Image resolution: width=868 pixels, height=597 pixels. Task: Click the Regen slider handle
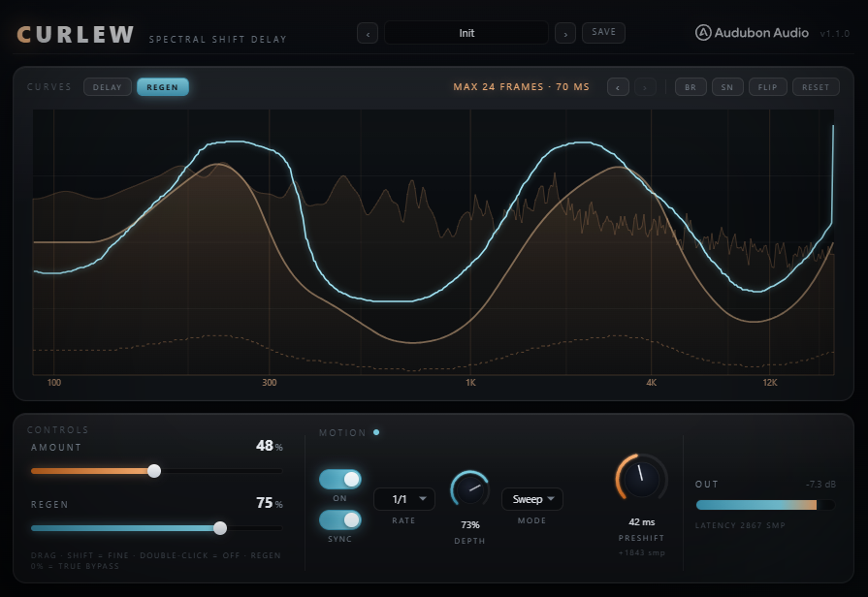tap(220, 528)
